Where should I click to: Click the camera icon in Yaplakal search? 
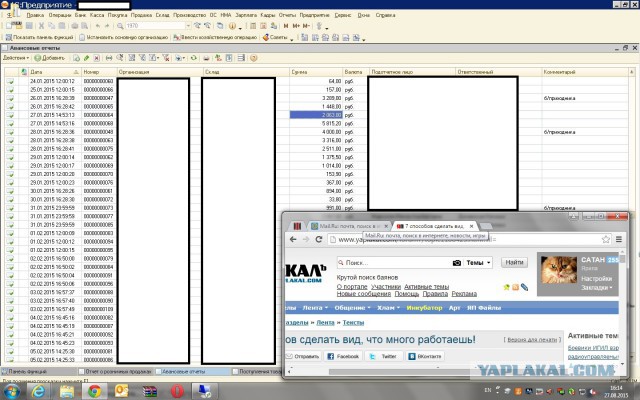[x=457, y=262]
